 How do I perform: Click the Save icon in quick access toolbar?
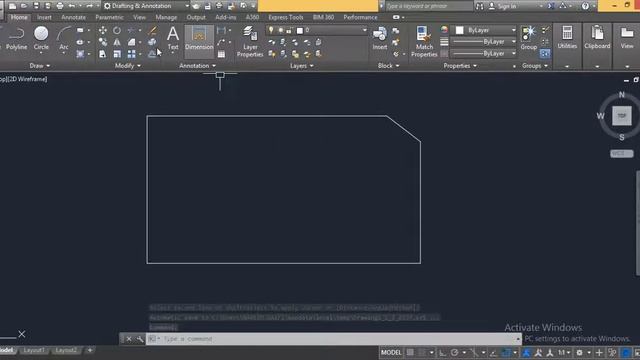pyautogui.click(x=36, y=6)
